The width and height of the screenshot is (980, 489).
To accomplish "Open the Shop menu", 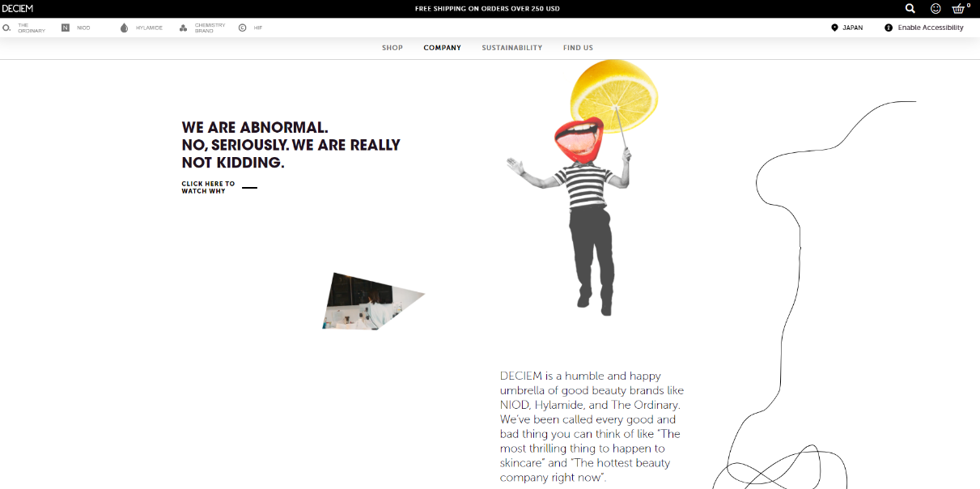I will (392, 48).
